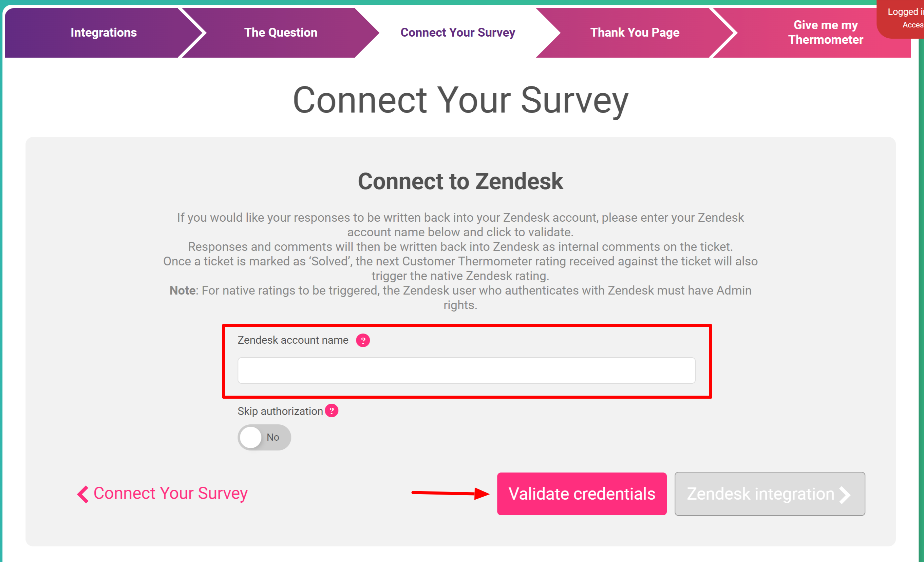The height and width of the screenshot is (562, 924).
Task: Click right chevron on Zendesk integration button
Action: tap(845, 495)
